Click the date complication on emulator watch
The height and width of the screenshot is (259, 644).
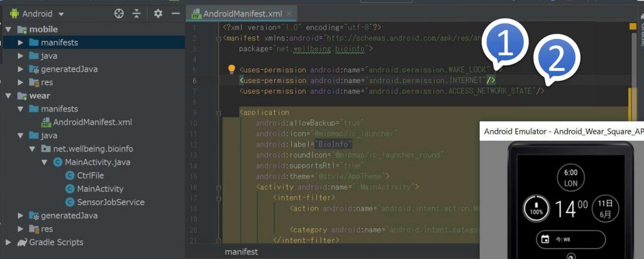pos(606,209)
